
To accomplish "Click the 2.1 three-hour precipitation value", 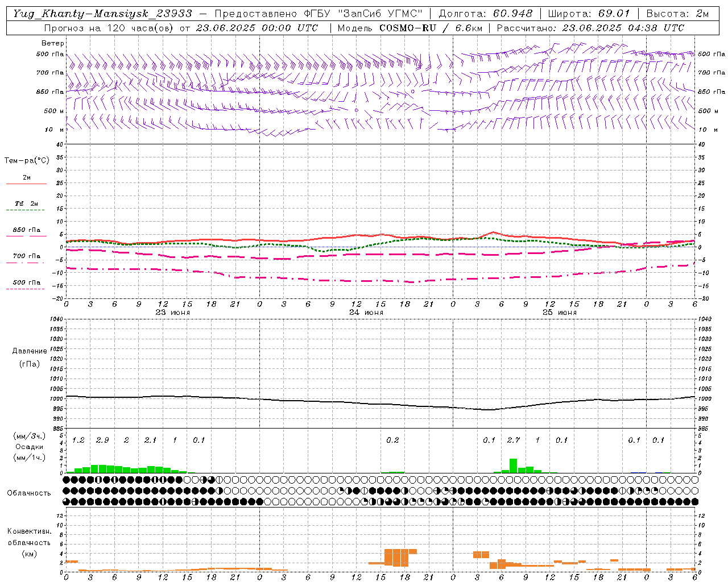I will click(x=150, y=440).
